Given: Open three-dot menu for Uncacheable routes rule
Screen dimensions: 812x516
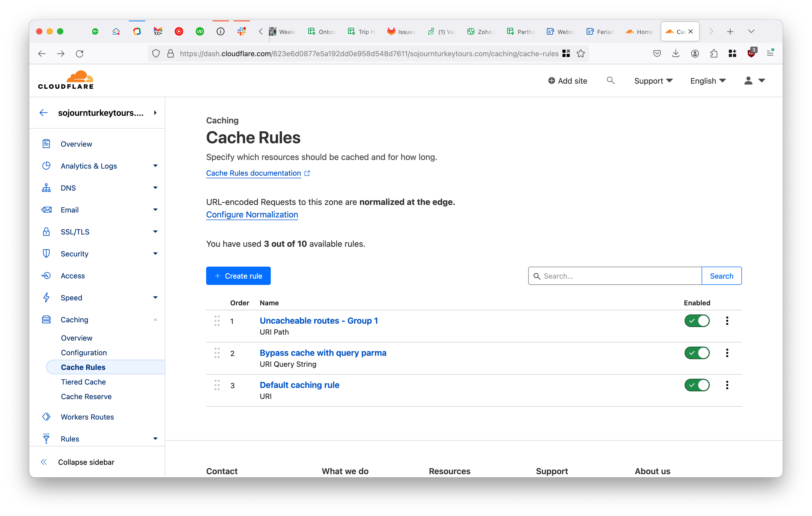Looking at the screenshot, I should (x=727, y=320).
